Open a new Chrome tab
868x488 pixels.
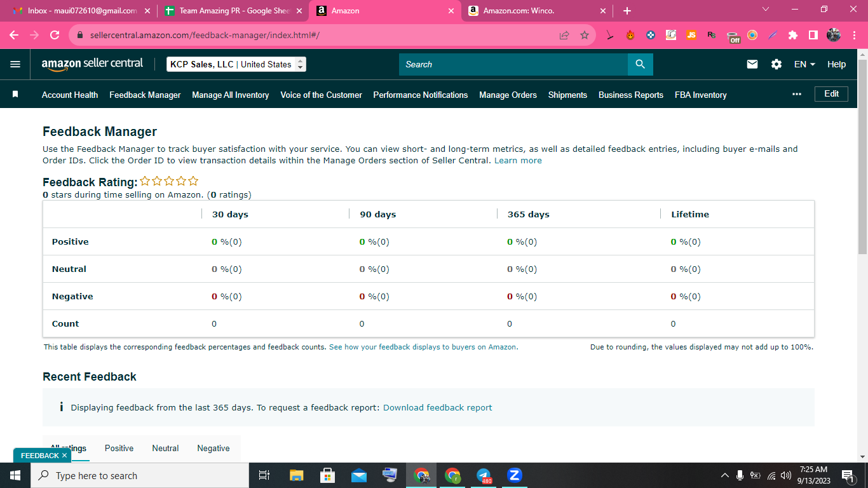tap(627, 11)
